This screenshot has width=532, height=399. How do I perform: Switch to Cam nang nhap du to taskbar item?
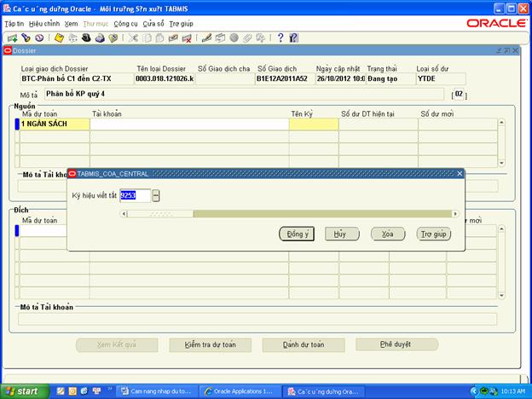tap(158, 391)
